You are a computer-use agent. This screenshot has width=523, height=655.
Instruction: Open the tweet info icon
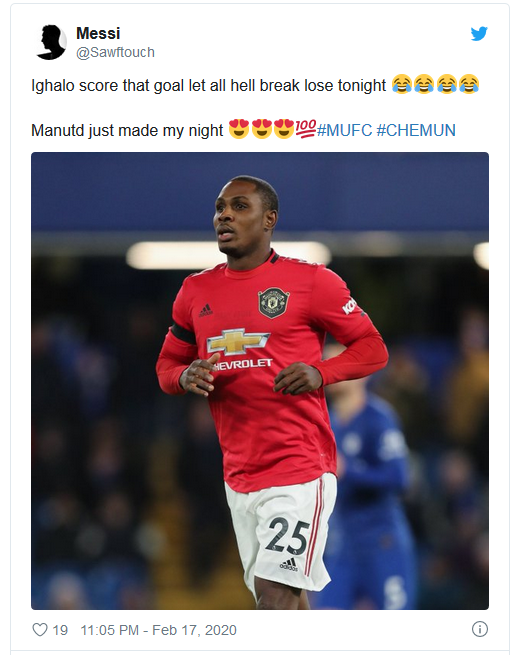(x=480, y=629)
